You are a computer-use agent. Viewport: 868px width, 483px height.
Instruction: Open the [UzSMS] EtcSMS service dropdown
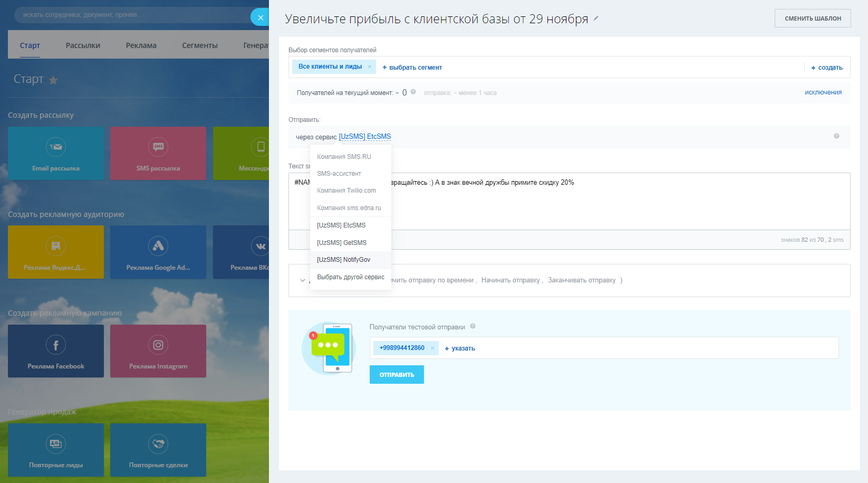pos(365,137)
